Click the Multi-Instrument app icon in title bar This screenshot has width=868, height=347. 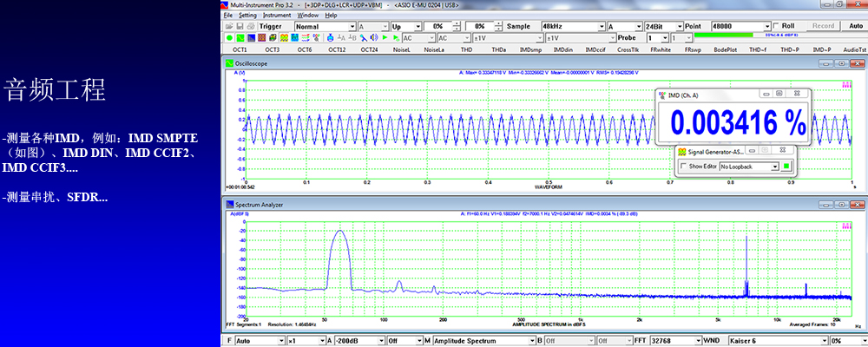(225, 3)
